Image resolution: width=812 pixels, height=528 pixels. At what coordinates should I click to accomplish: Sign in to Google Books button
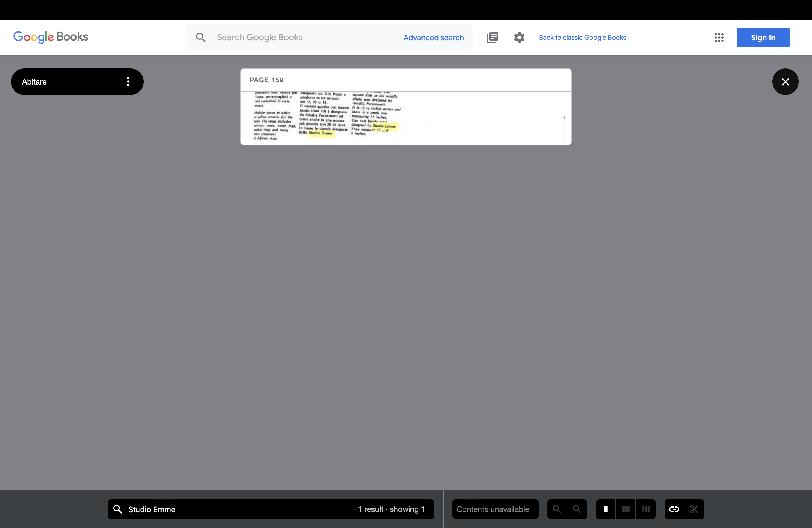pos(763,37)
